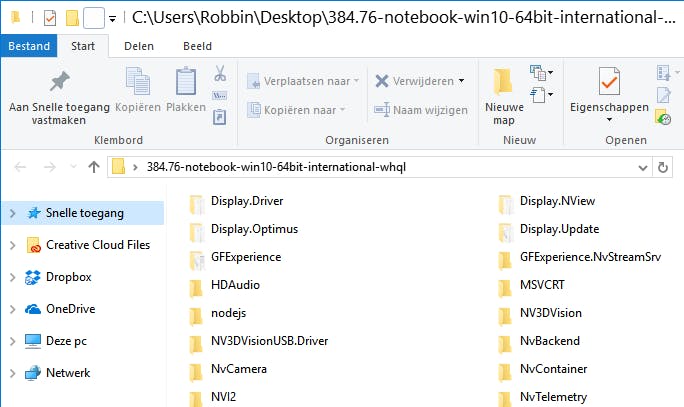684x407 pixels.
Task: Open Verwijderen dropdown arrow
Action: point(462,81)
